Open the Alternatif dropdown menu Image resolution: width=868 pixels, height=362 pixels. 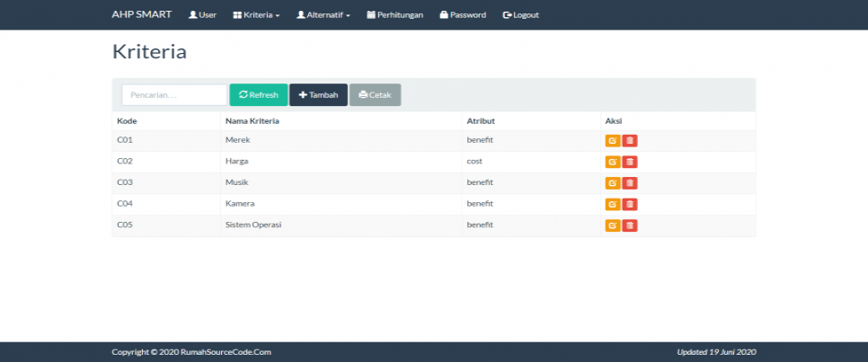323,15
